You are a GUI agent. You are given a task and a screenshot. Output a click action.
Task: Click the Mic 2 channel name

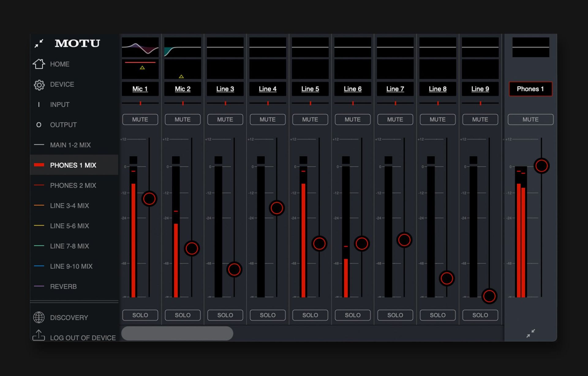coord(183,89)
